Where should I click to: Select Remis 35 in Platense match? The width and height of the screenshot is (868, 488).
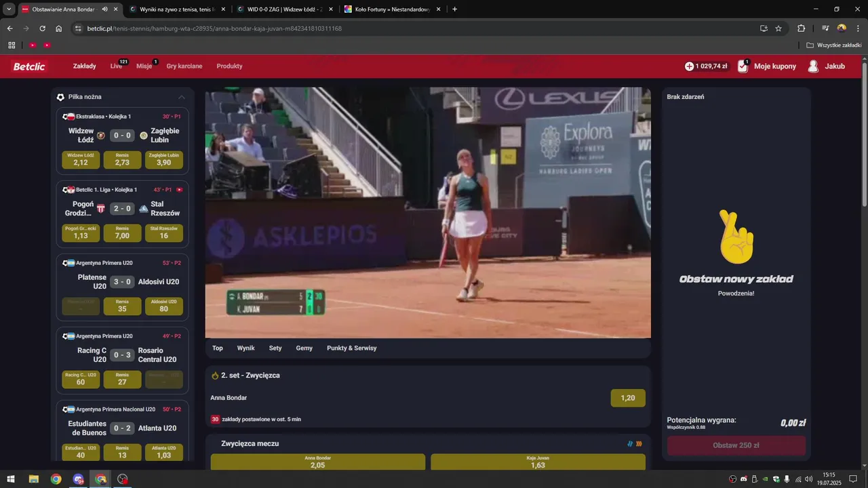click(122, 306)
